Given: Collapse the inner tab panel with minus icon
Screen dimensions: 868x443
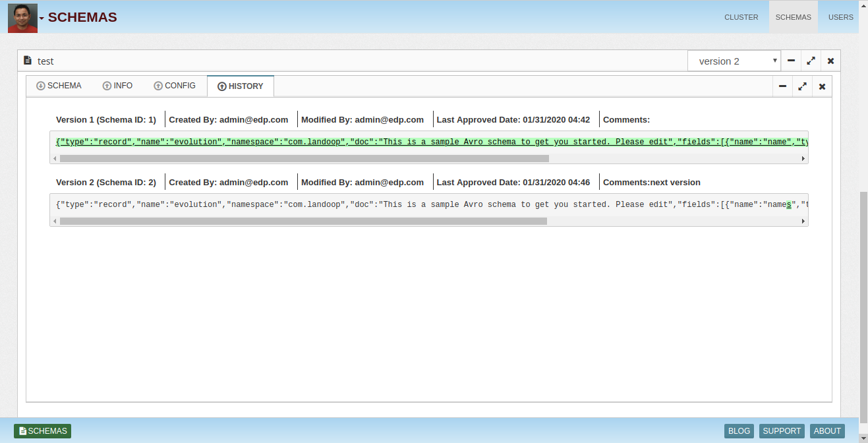Looking at the screenshot, I should coord(782,86).
